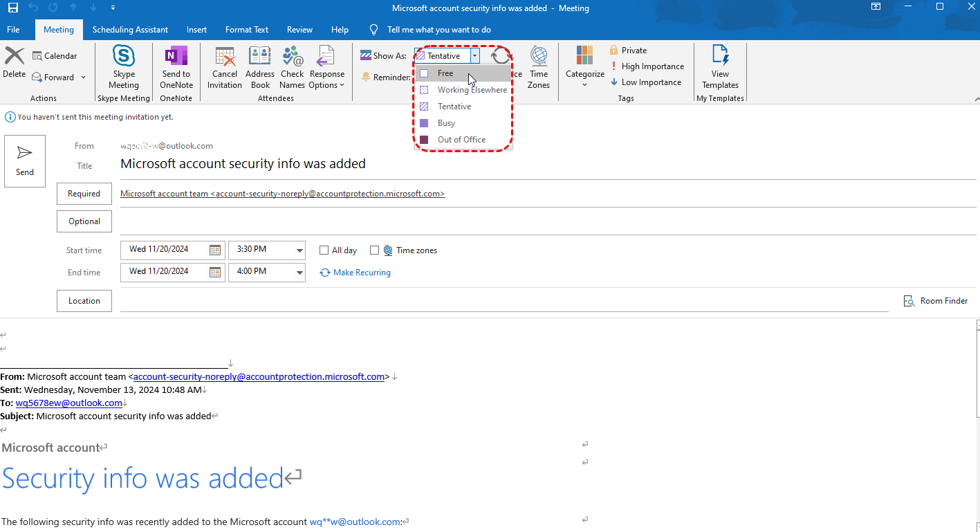
Task: Choose Free in the Show As list
Action: (x=463, y=73)
